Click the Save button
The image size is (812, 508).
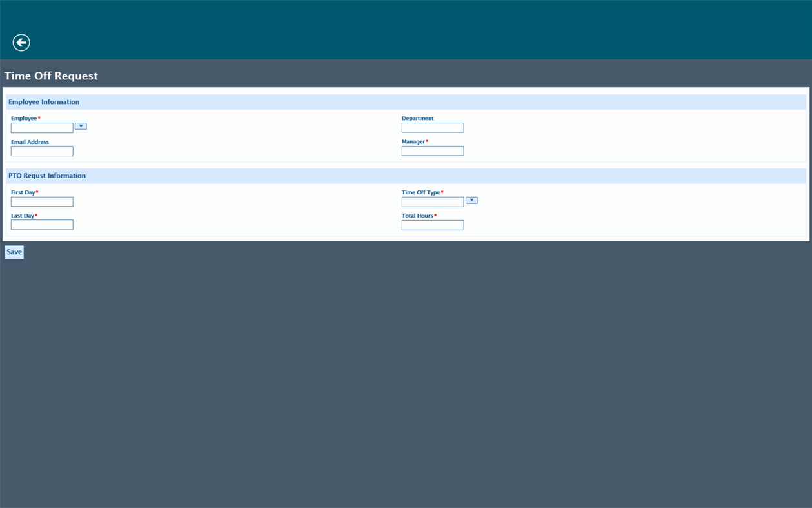click(x=13, y=252)
